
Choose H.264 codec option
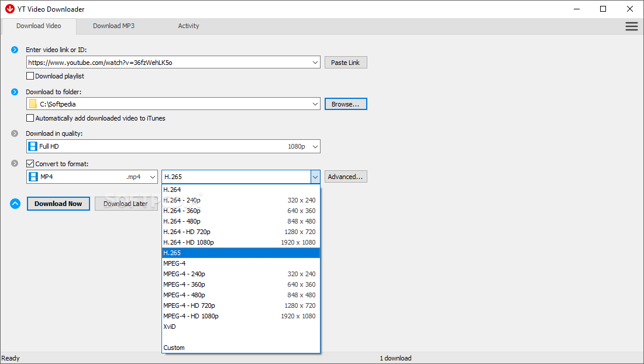coord(240,190)
